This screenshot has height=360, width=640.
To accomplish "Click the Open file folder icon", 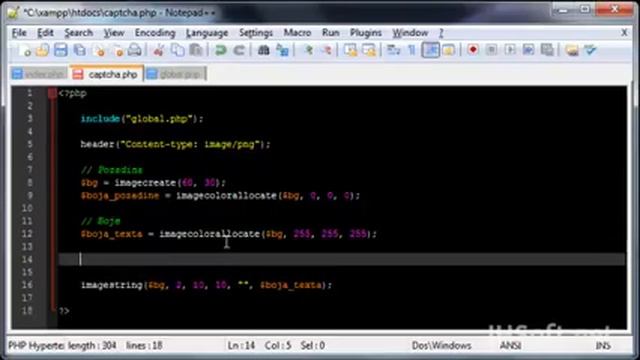I will (42, 50).
